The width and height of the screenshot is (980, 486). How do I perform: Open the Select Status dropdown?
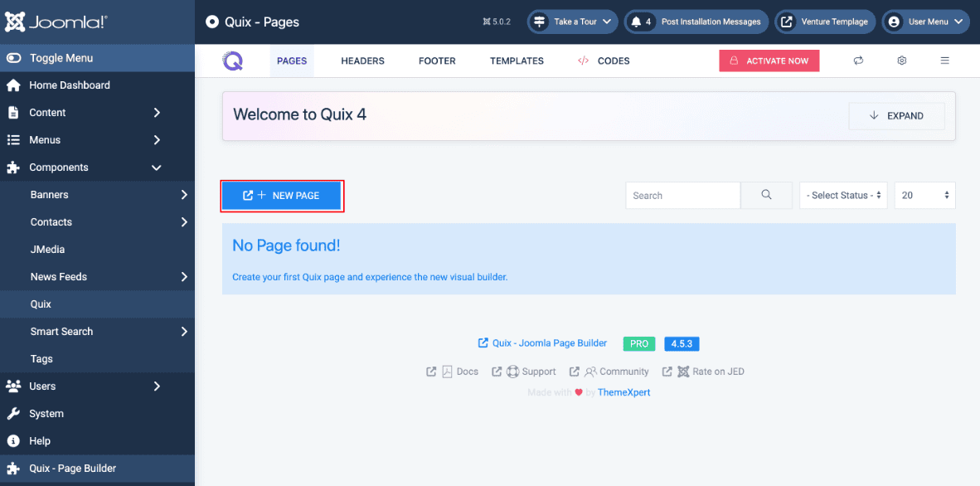pyautogui.click(x=842, y=195)
